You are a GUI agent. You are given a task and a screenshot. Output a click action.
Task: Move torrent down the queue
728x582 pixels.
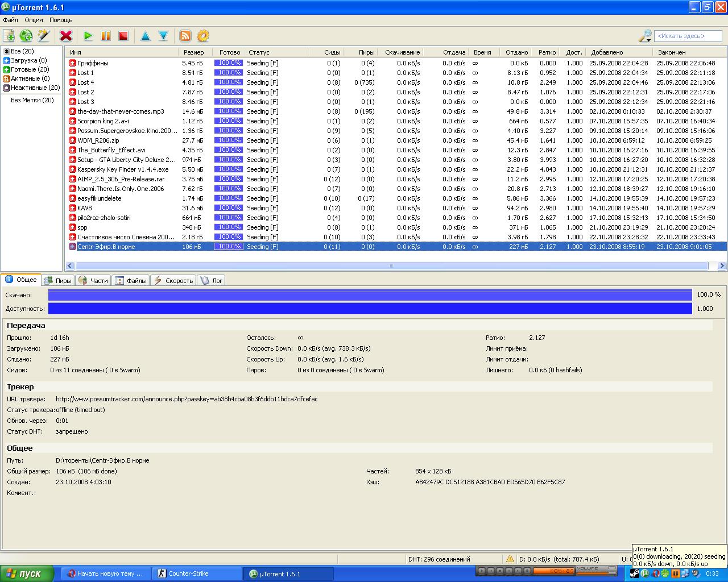163,36
